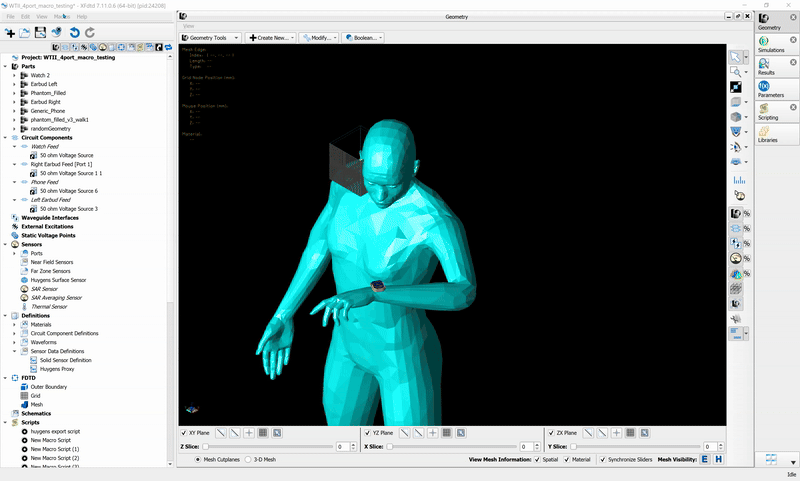Toggle the Spatial mesh information checkbox
Viewport: 800px width, 481px height.
pyautogui.click(x=537, y=460)
